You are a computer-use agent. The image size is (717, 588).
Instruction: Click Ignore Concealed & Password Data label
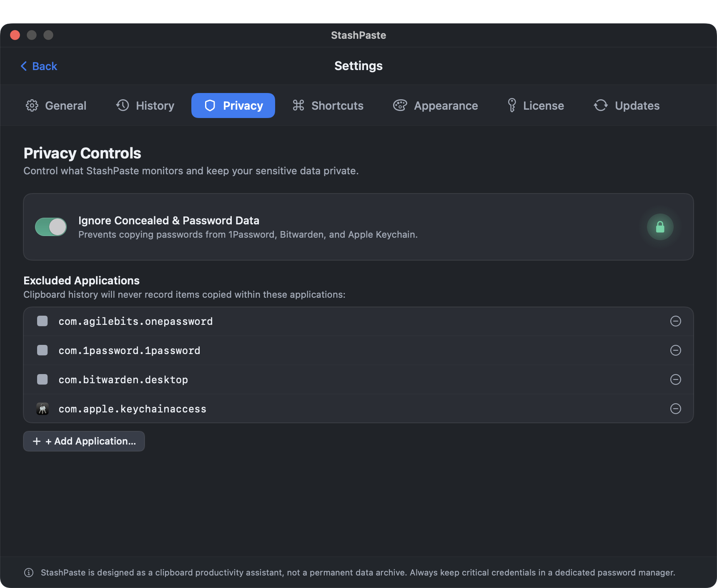pyautogui.click(x=169, y=221)
